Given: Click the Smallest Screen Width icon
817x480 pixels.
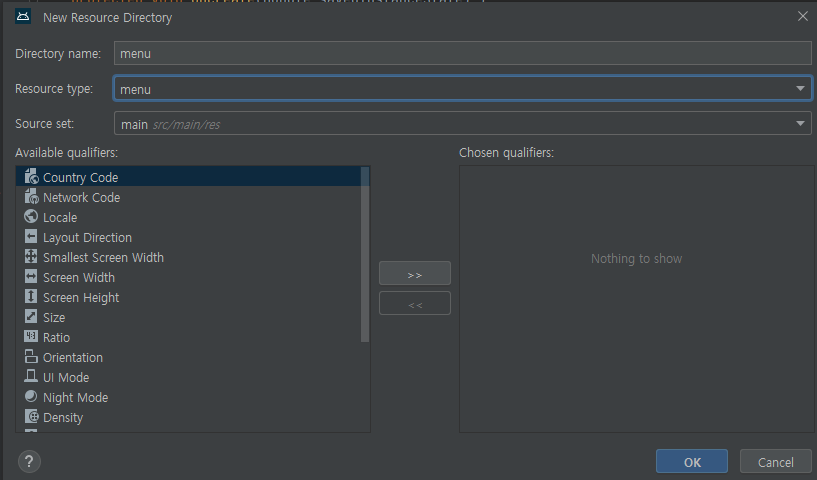Looking at the screenshot, I should [x=31, y=256].
